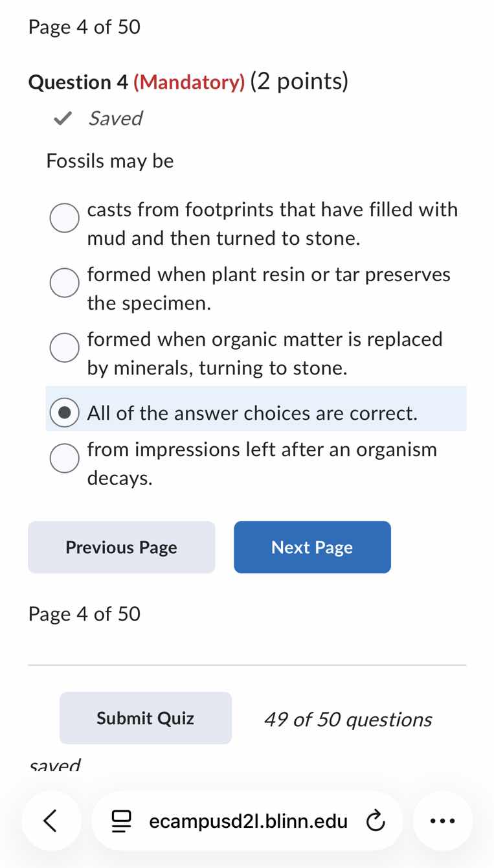The width and height of the screenshot is (494, 868).
Task: Tap the Fossils may be question text
Action: tap(110, 161)
